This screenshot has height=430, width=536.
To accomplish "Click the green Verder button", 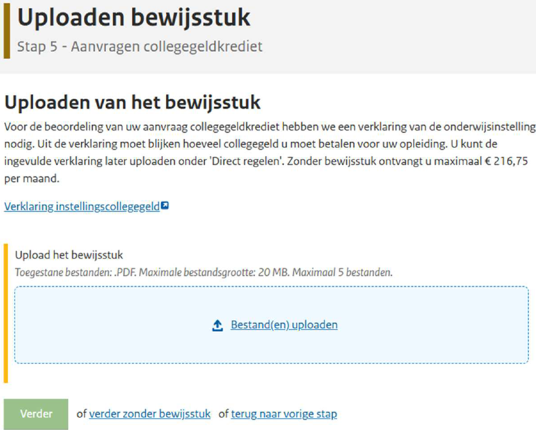I will coord(36,414).
